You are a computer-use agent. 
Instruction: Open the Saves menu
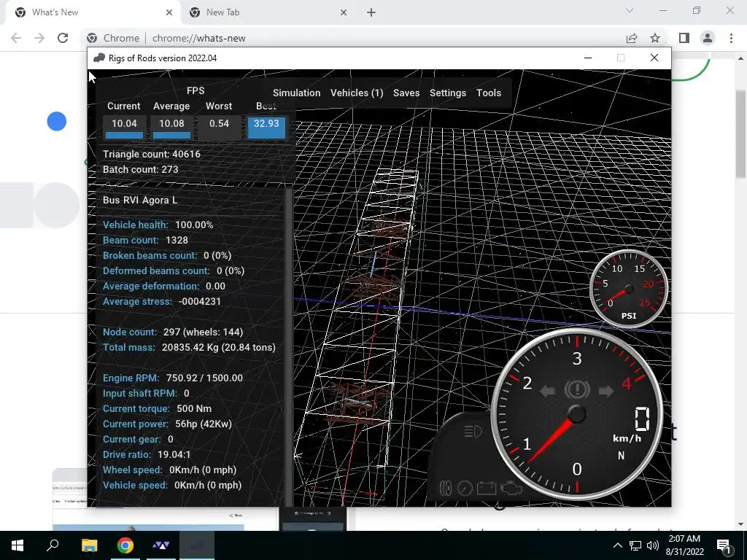[406, 93]
